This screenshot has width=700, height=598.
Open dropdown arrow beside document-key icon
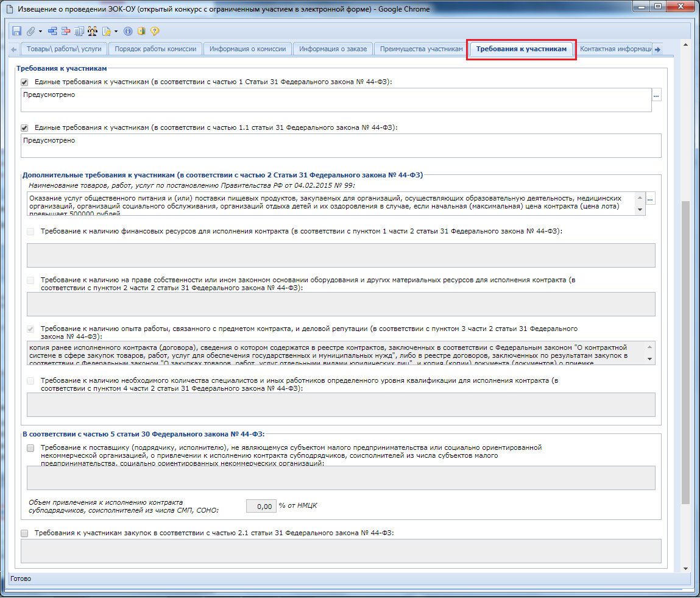click(116, 31)
